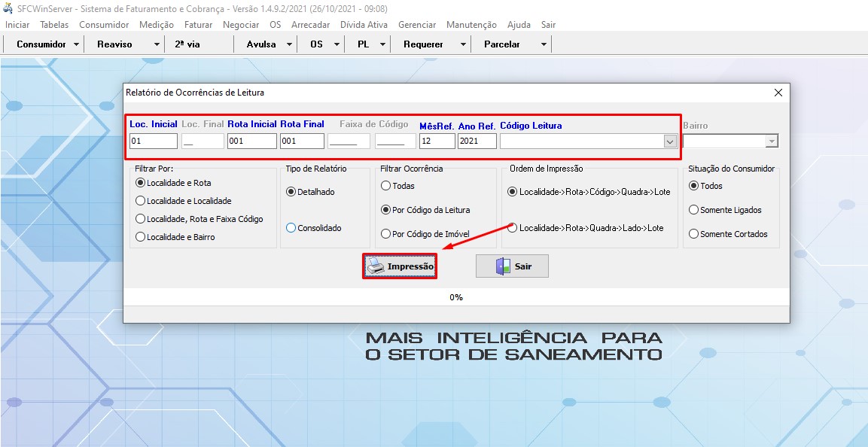This screenshot has width=868, height=447.
Task: Click the Impressão button
Action: click(x=399, y=265)
